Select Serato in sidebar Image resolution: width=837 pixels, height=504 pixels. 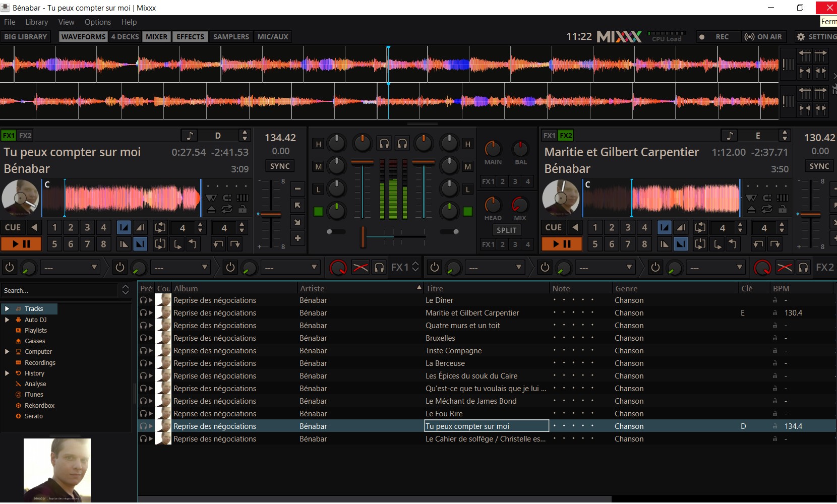point(33,416)
